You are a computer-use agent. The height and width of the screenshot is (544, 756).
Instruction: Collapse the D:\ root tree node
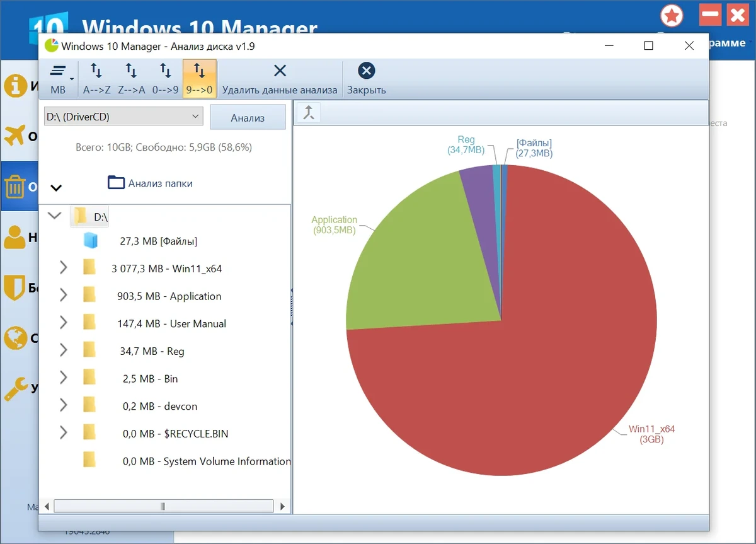click(x=55, y=216)
